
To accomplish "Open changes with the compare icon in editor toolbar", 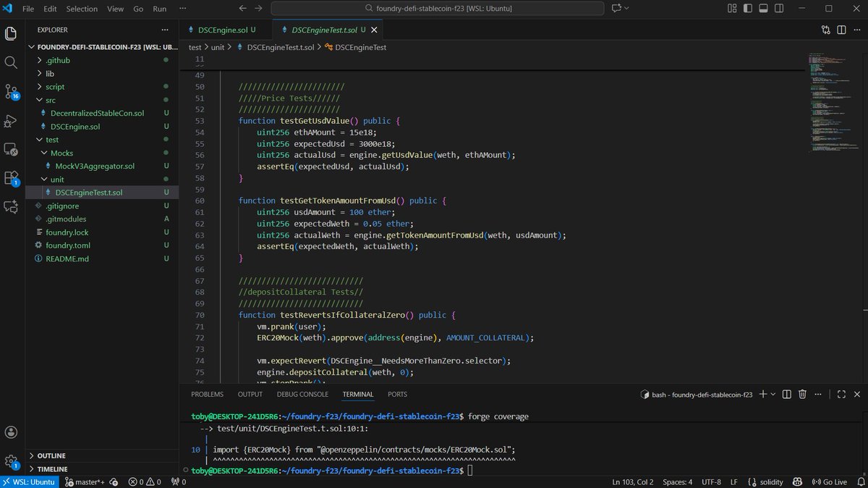I will [x=826, y=30].
